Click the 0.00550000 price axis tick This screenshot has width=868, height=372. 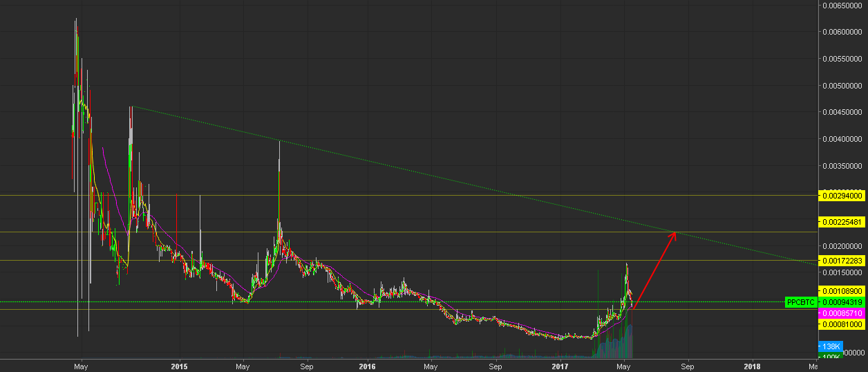point(843,59)
